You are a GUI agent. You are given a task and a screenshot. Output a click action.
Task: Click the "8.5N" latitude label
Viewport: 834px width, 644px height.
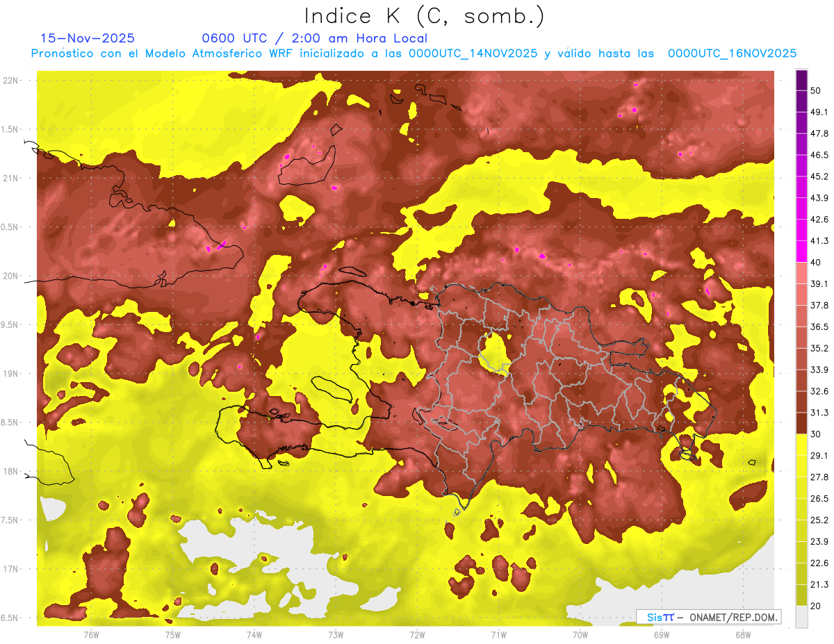[x=10, y=422]
